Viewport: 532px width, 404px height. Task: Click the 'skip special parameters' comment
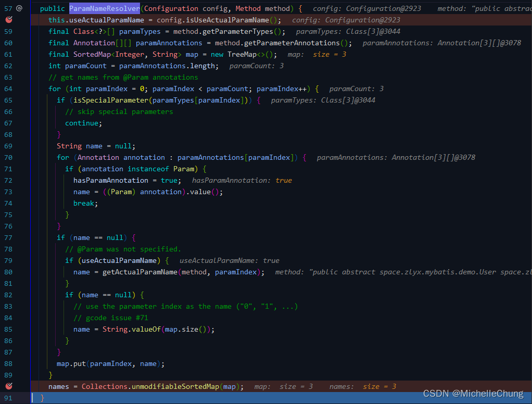click(x=125, y=112)
